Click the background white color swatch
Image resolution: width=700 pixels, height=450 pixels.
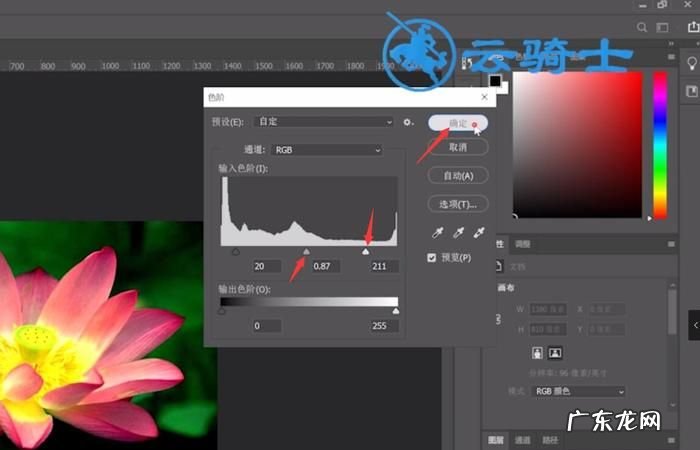504,89
